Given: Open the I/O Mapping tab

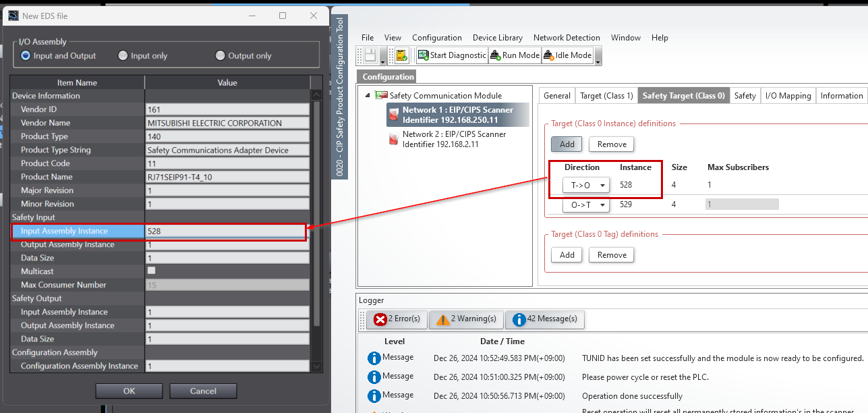Looking at the screenshot, I should [788, 96].
